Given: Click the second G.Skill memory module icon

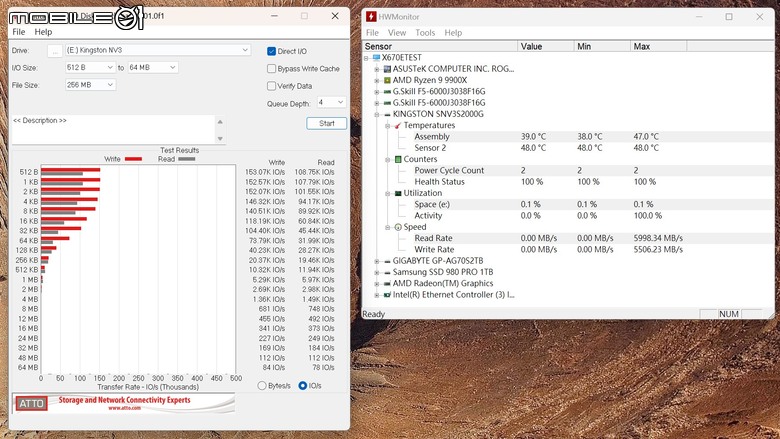Looking at the screenshot, I should pos(387,103).
